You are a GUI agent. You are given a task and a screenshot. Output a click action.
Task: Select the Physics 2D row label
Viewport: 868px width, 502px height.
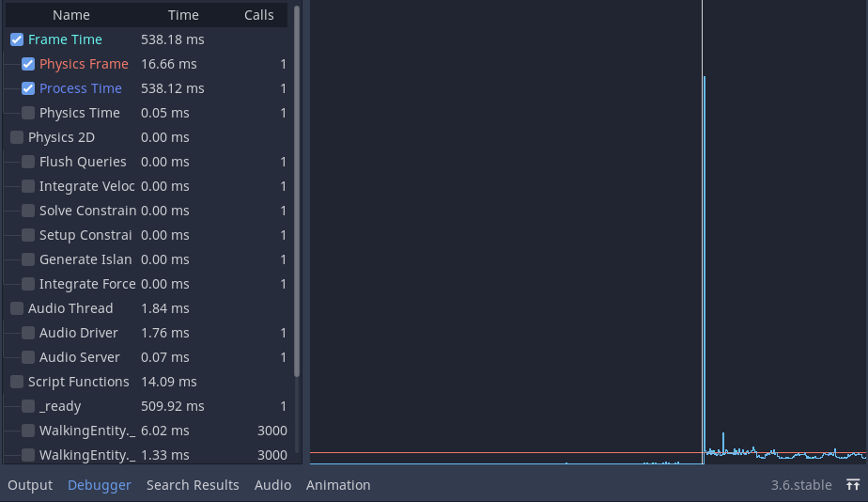pos(61,137)
